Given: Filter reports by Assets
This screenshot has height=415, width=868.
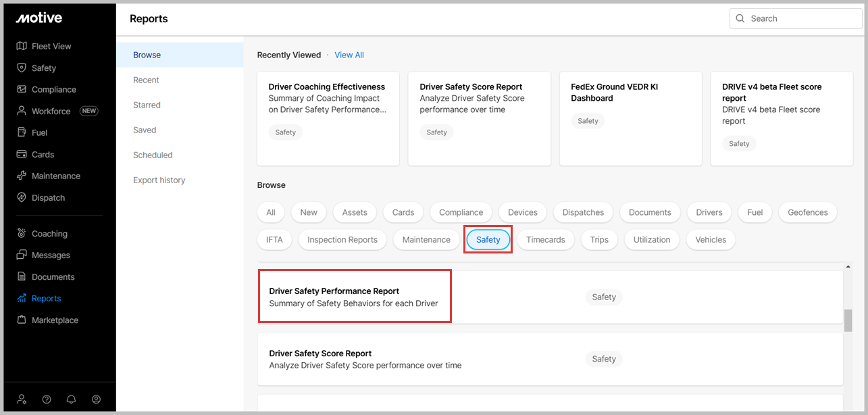Looking at the screenshot, I should (355, 212).
